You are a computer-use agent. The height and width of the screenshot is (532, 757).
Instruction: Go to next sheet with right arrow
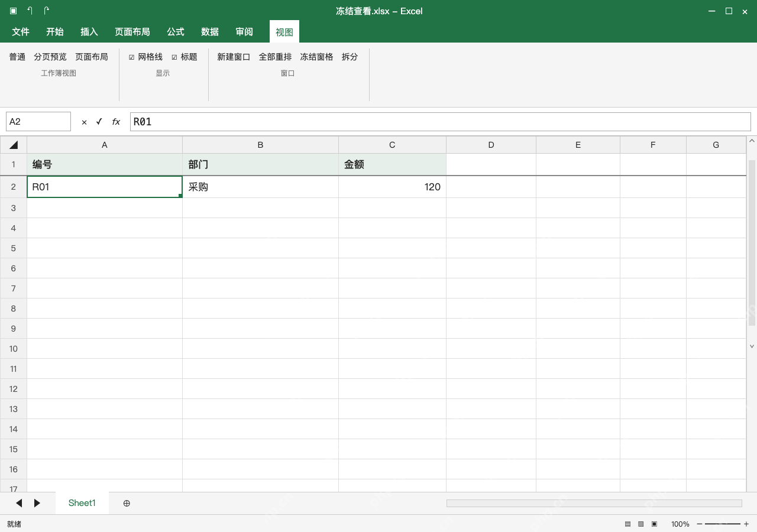[37, 503]
